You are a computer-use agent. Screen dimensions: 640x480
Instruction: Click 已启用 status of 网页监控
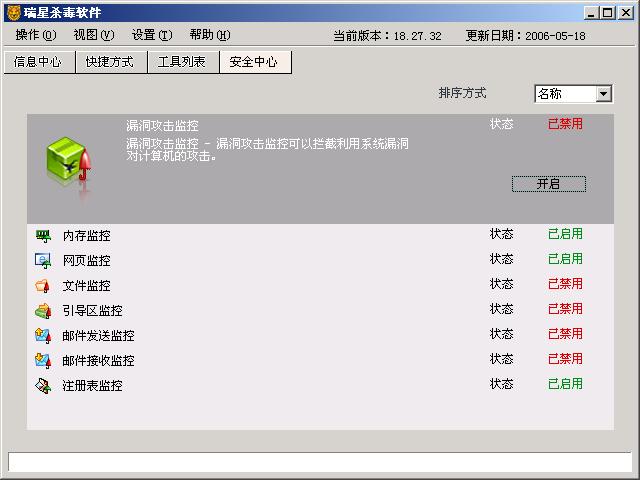(x=565, y=259)
